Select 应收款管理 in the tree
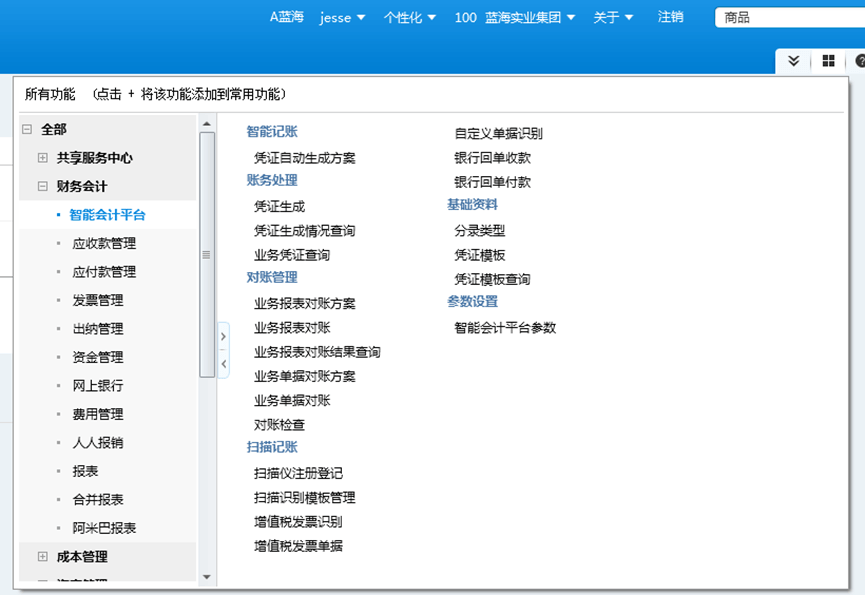 pyautogui.click(x=104, y=243)
